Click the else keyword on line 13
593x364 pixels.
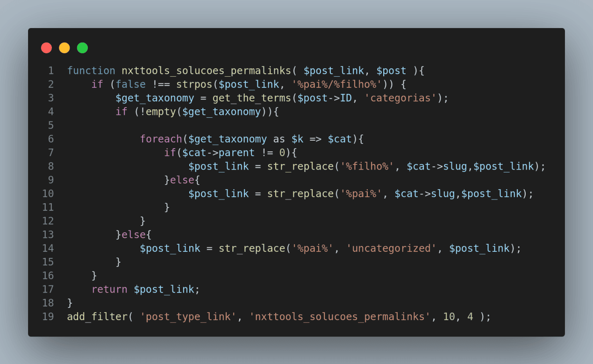(134, 234)
